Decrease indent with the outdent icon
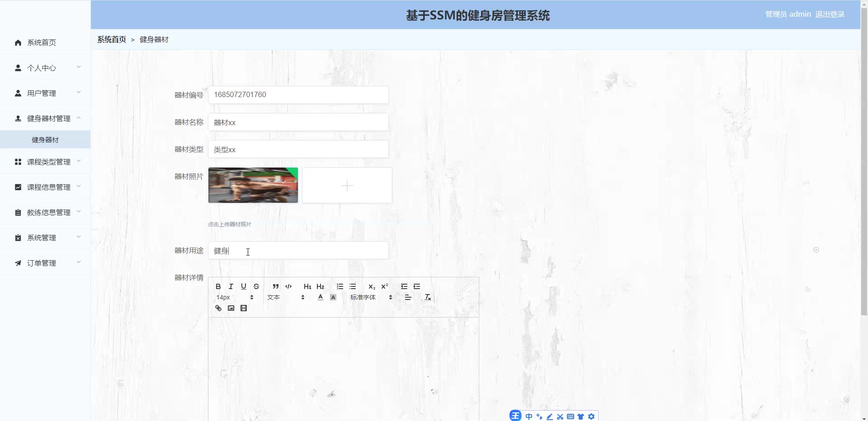The width and height of the screenshot is (868, 421). 404,286
